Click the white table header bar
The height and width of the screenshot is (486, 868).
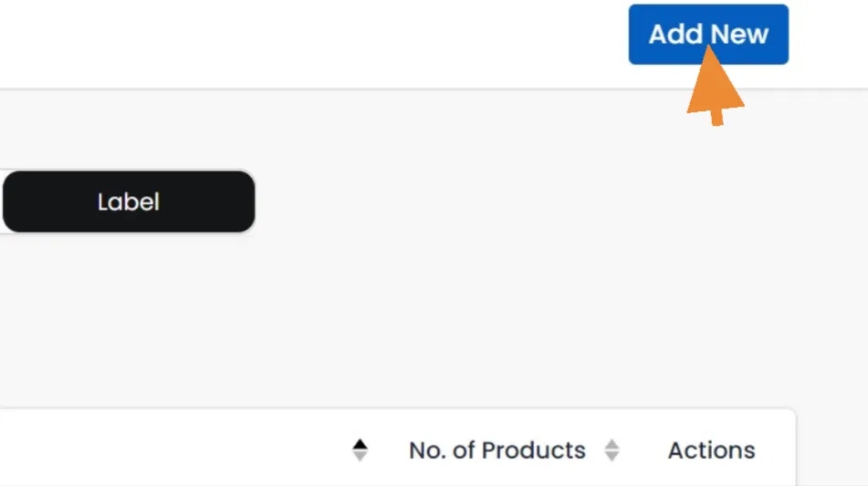[183, 449]
